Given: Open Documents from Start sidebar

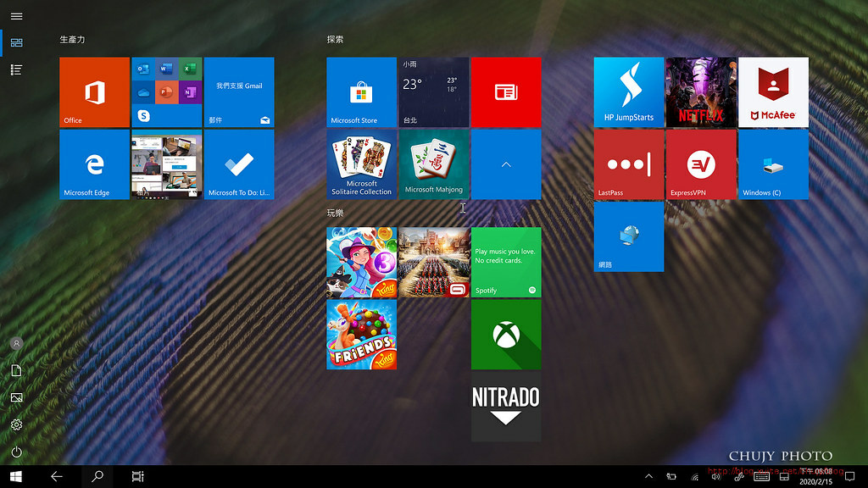Looking at the screenshot, I should coord(17,371).
